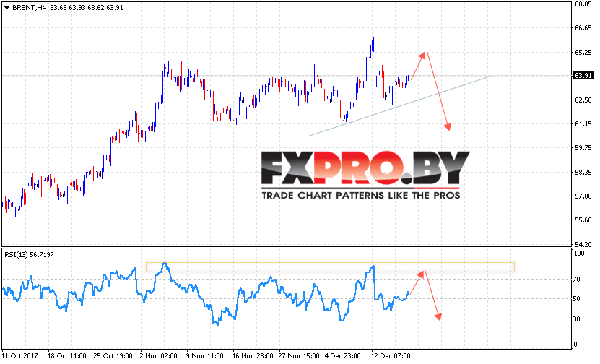Viewport: 600px width, 364px height.
Task: Click the 59.75 price axis label
Action: [583, 148]
